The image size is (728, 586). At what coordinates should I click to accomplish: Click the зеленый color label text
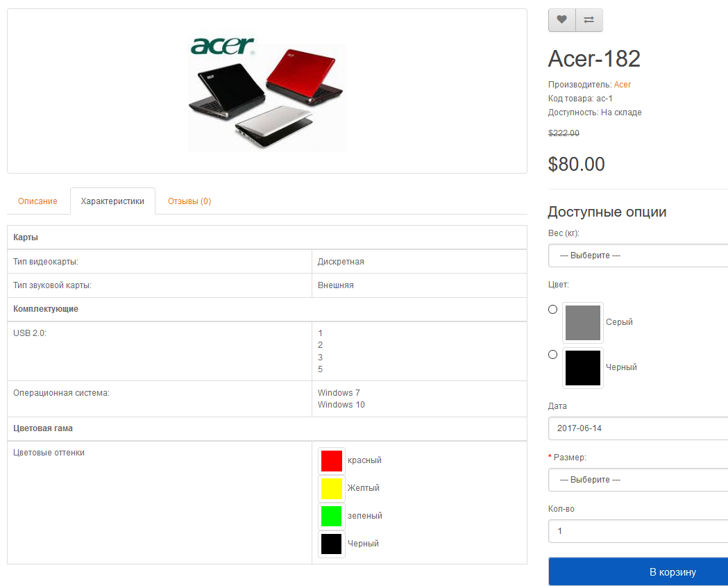click(x=365, y=515)
